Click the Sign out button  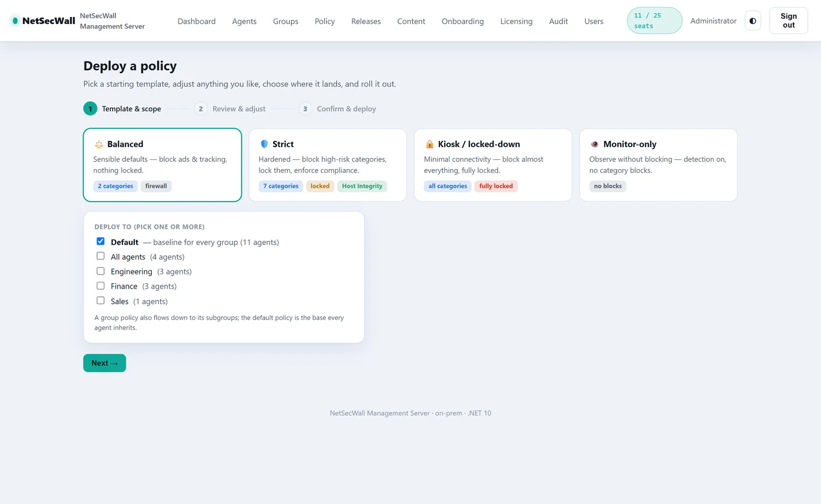(x=789, y=21)
